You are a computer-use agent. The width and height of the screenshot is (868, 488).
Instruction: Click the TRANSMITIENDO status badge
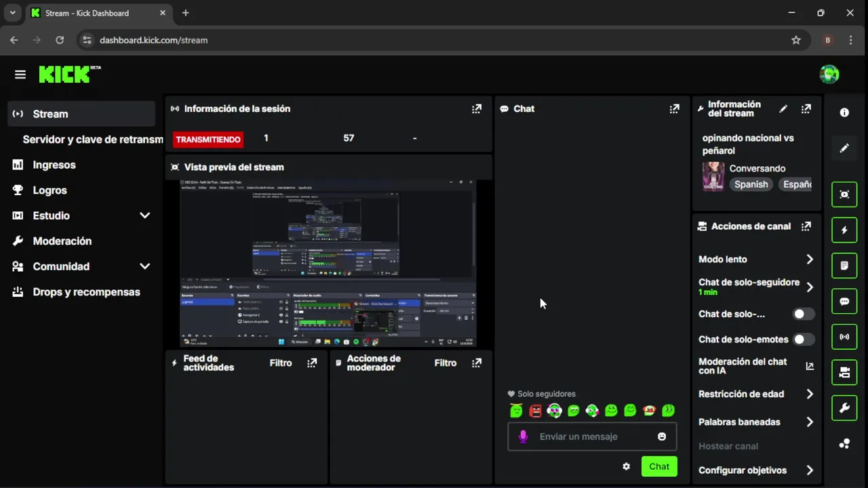208,140
